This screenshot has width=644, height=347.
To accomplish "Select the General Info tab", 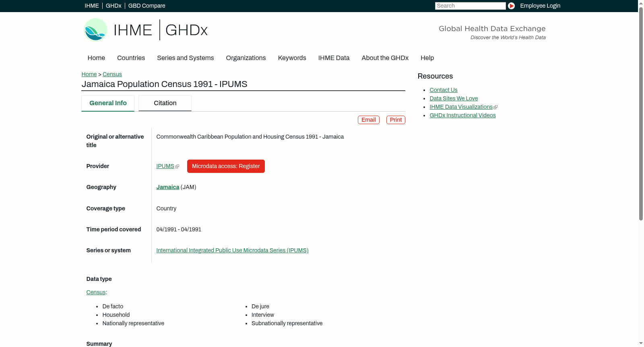I will tap(108, 103).
